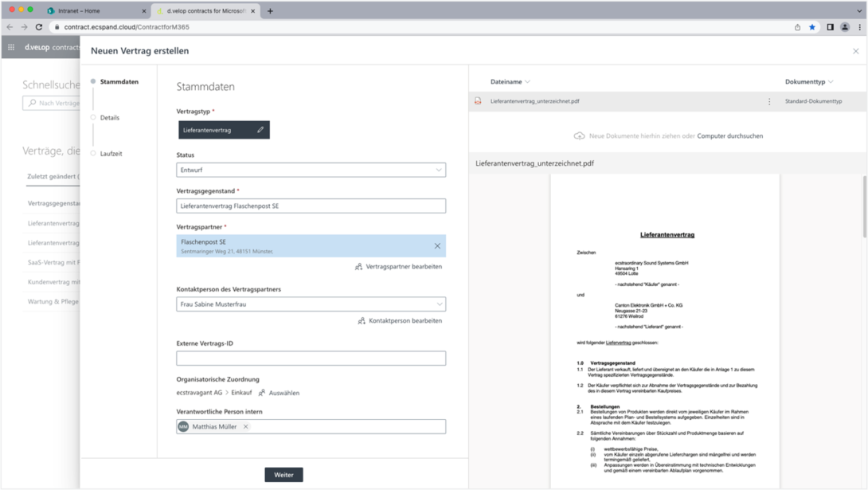Remove Flaschenpost SE contract partner
Screen dimensions: 868x490
click(437, 246)
